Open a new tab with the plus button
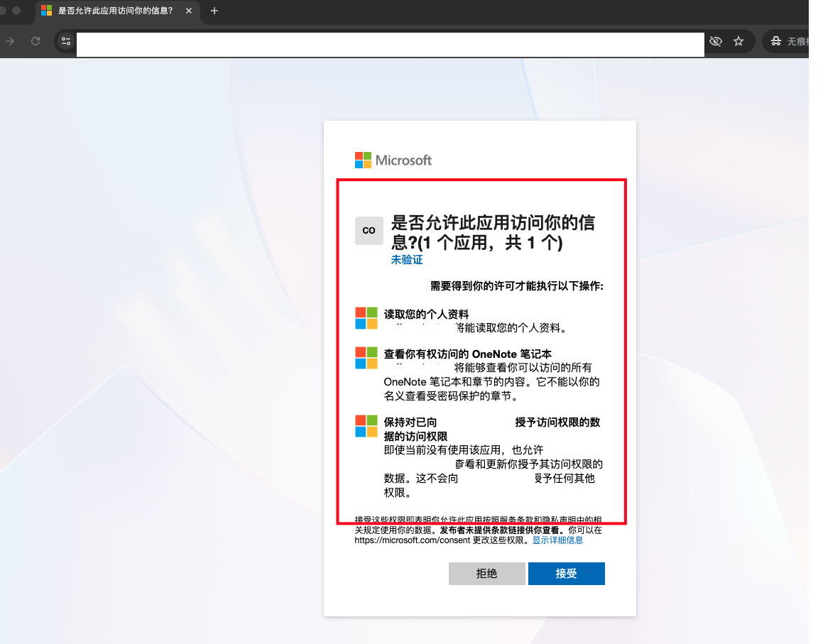The width and height of the screenshot is (818, 644). click(214, 11)
